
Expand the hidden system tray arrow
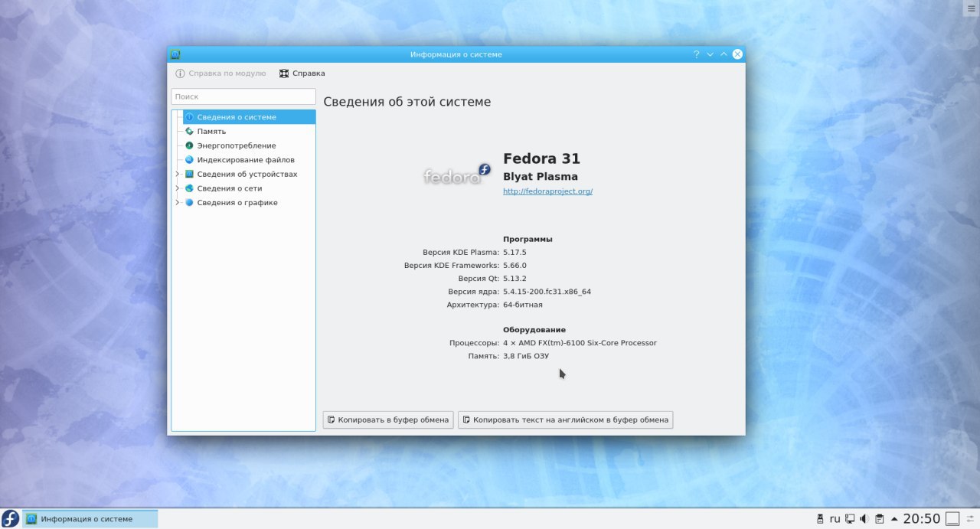(893, 519)
